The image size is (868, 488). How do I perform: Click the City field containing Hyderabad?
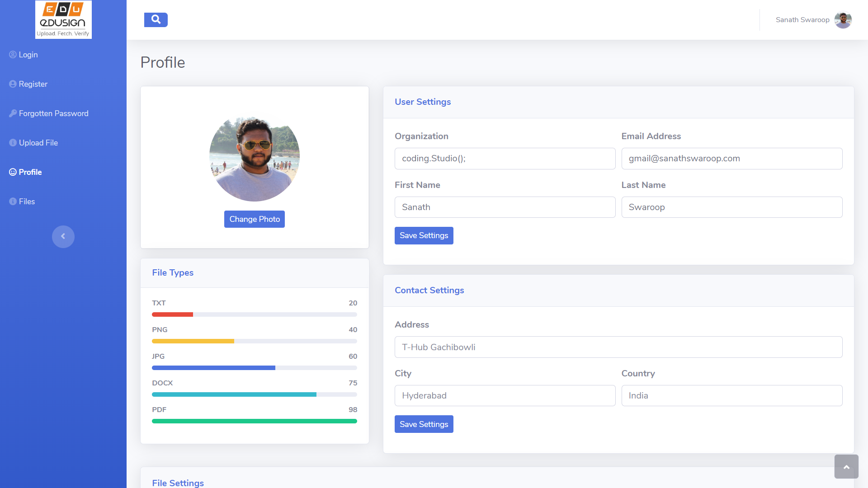(x=505, y=396)
